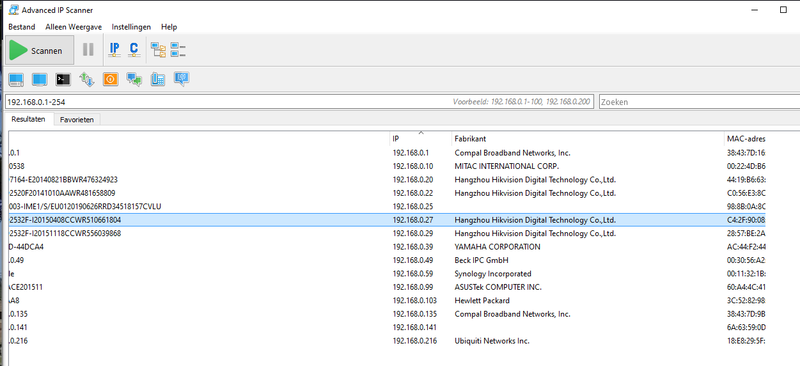Click device name ending CCWR510661804
The height and width of the screenshot is (366, 800).
click(x=65, y=220)
